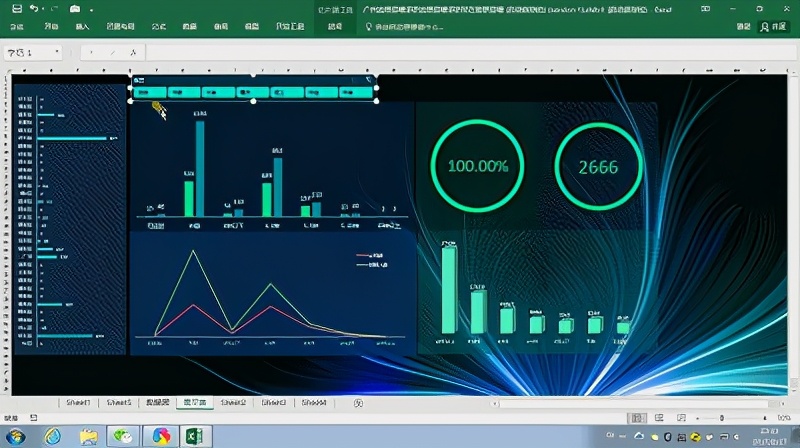Select the 100.00% donut chart
This screenshot has height=448, width=800.
coord(477,166)
